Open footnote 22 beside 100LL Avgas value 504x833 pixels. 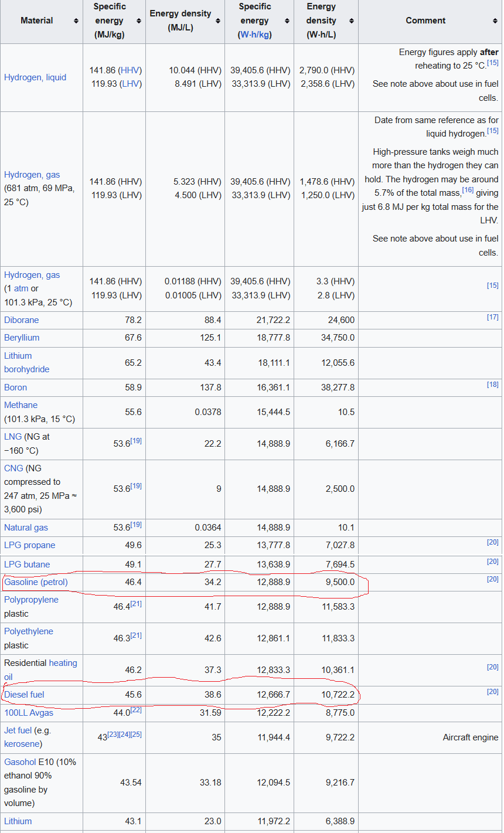tap(136, 710)
